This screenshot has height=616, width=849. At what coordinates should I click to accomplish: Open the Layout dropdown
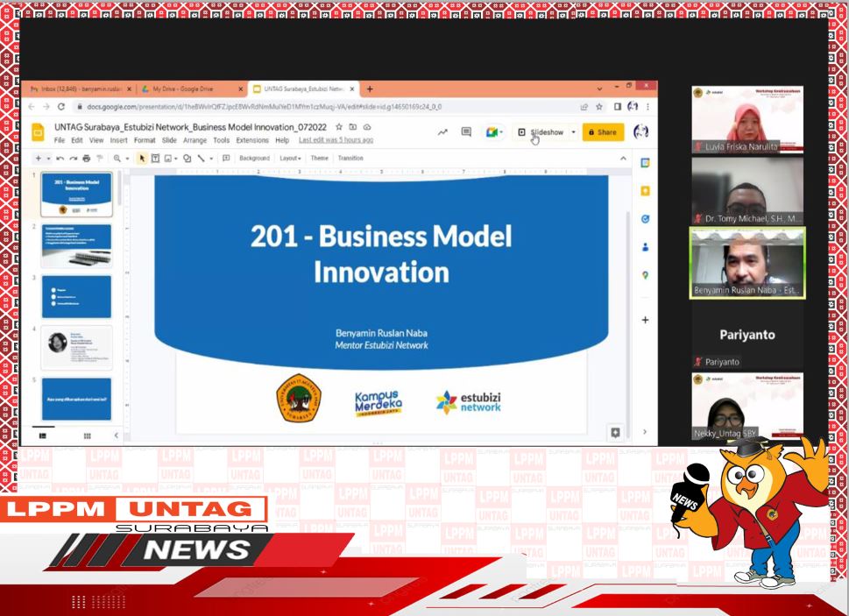pyautogui.click(x=290, y=158)
